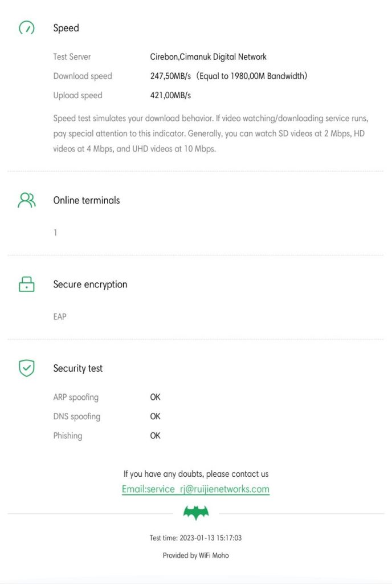Click the Provided by WiFi Moho text

click(x=195, y=555)
